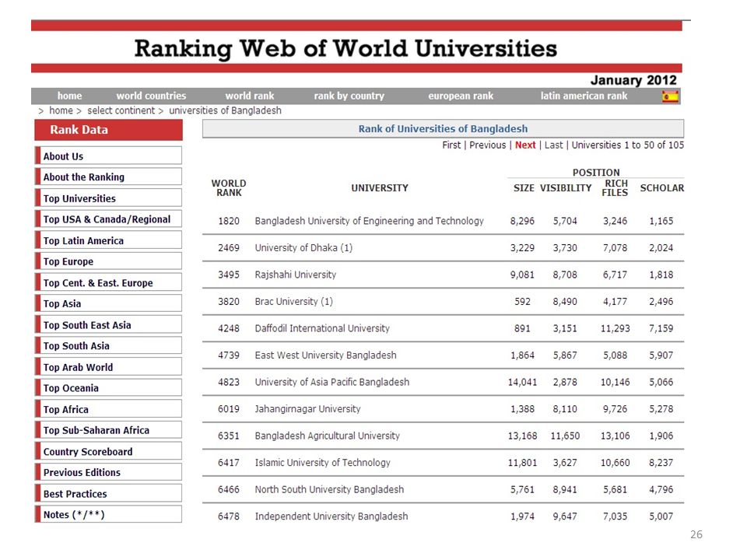747x560 pixels.
Task: Click Rank of Universities of Bangladesh heading
Action: 443,128
